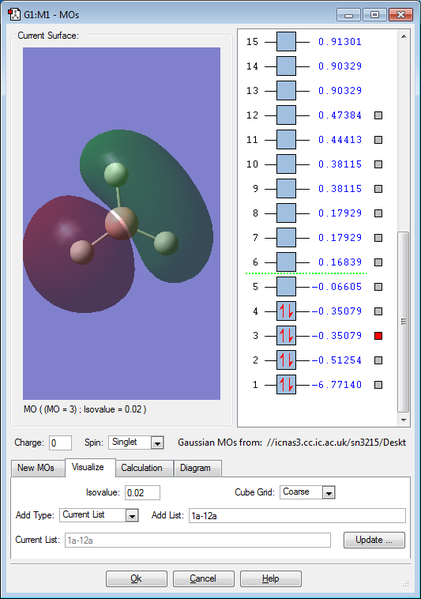The width and height of the screenshot is (421, 599).
Task: Toggle the surface marker for MO 9
Action: (378, 189)
